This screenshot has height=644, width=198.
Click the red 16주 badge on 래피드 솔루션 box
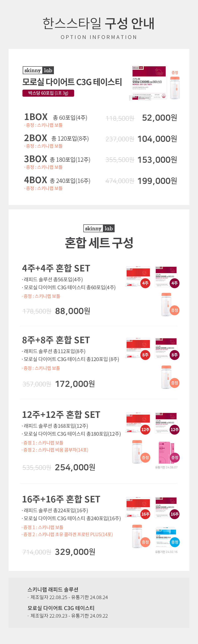pyautogui.click(x=145, y=514)
